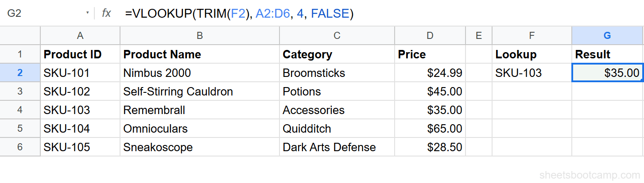This screenshot has width=644, height=183.
Task: Click the SKU-105 cell
Action: click(80, 147)
